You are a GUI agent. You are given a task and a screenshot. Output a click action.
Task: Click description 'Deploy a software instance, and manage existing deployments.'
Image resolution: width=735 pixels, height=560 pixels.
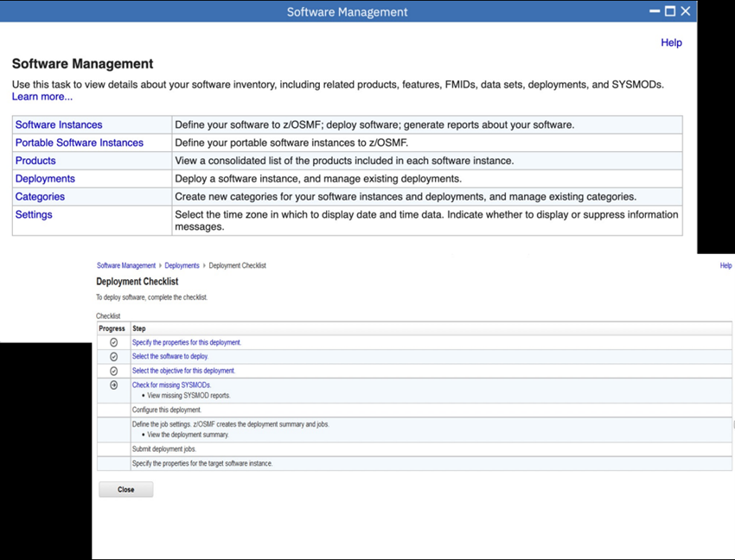[x=318, y=179]
